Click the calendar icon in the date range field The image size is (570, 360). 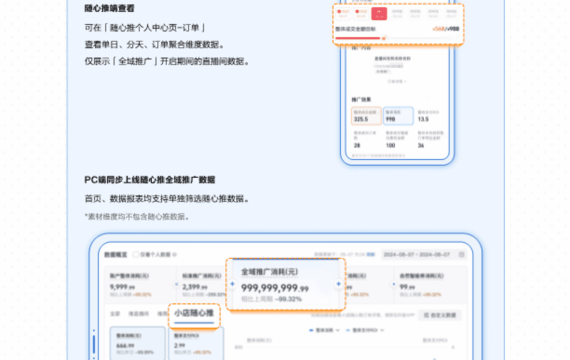[x=461, y=255]
